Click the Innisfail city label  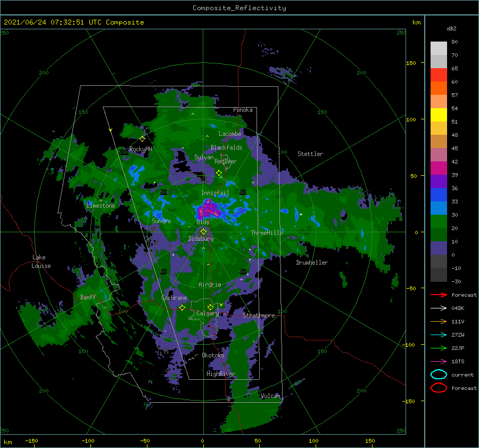coord(215,193)
